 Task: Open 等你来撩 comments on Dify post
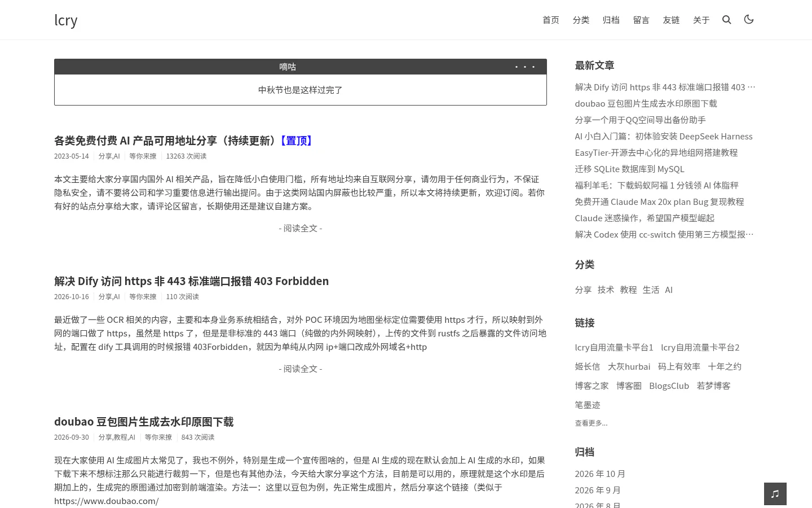point(143,297)
